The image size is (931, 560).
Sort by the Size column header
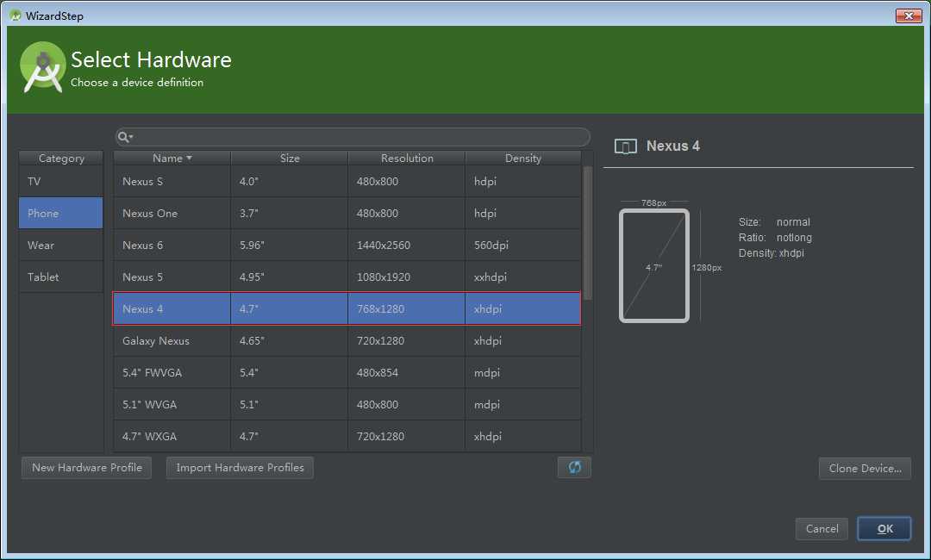289,159
